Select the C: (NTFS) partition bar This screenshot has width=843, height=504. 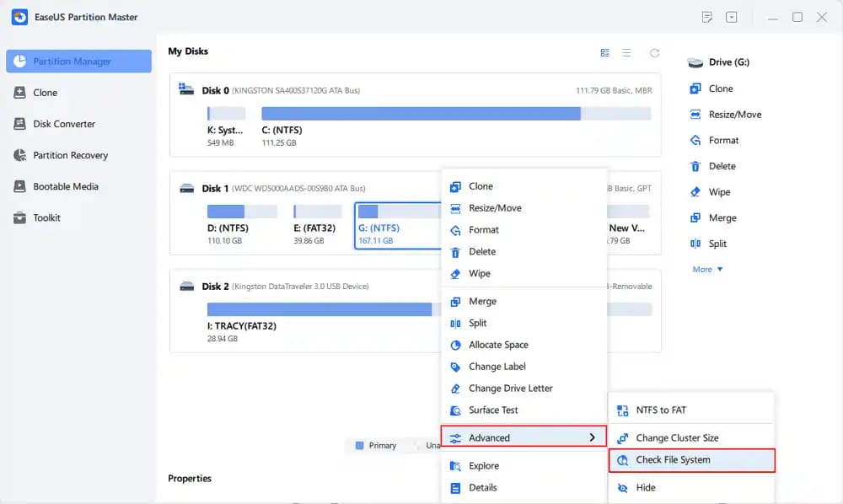[x=421, y=114]
